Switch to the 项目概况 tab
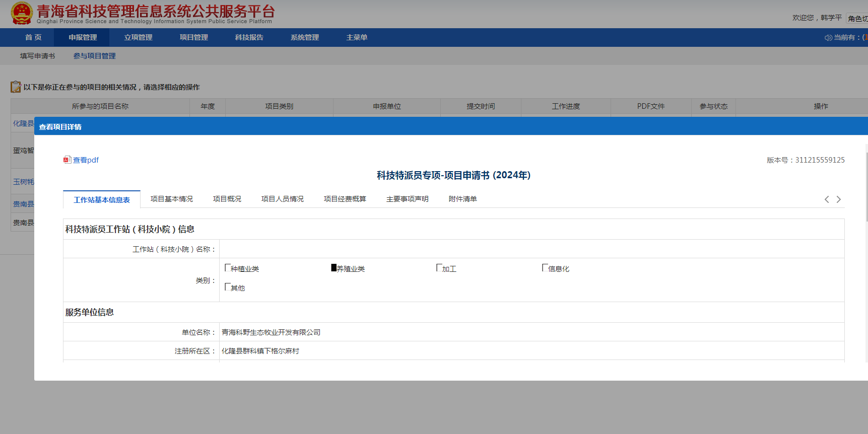The image size is (868, 434). pos(227,199)
